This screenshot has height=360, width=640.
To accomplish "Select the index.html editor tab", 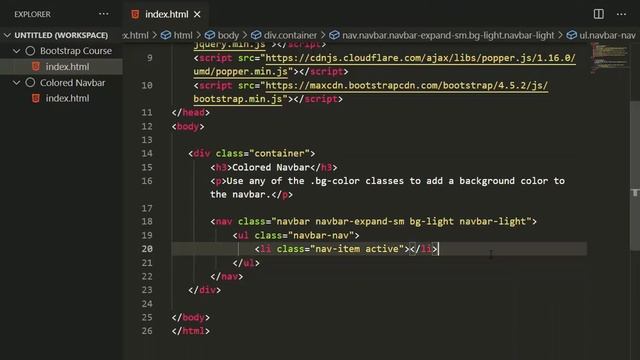I will (165, 14).
